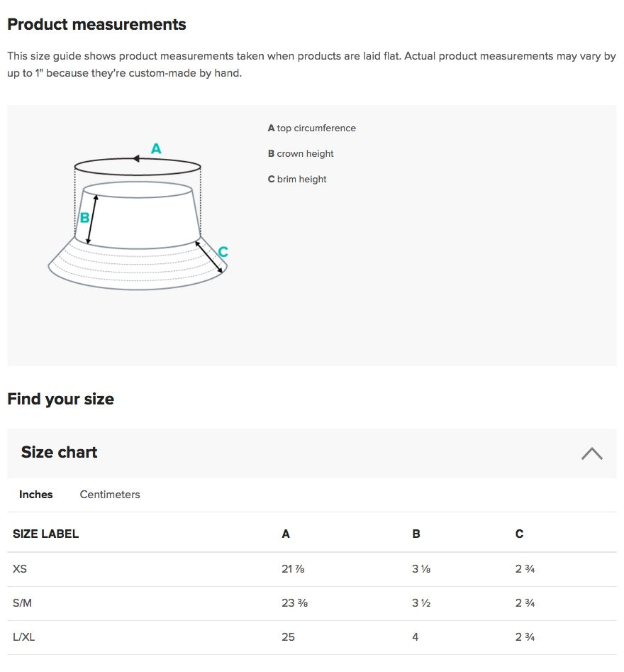Collapse the Size chart chevron arrow
Viewport: 624px width, 672px height.
(x=591, y=453)
